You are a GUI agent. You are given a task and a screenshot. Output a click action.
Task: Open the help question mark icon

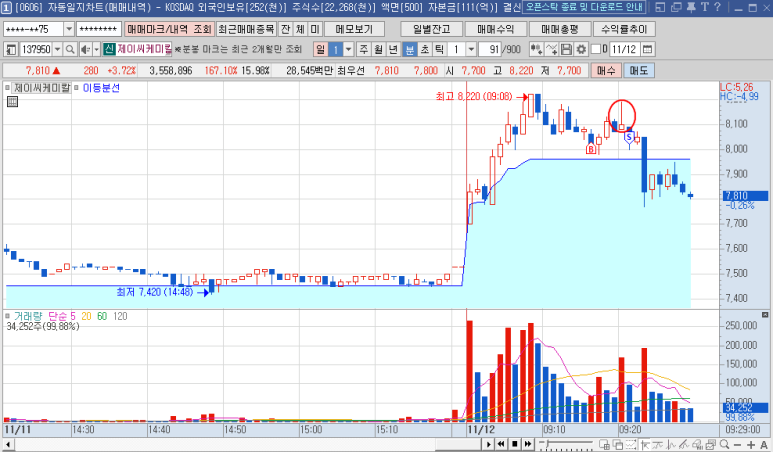tap(717, 7)
